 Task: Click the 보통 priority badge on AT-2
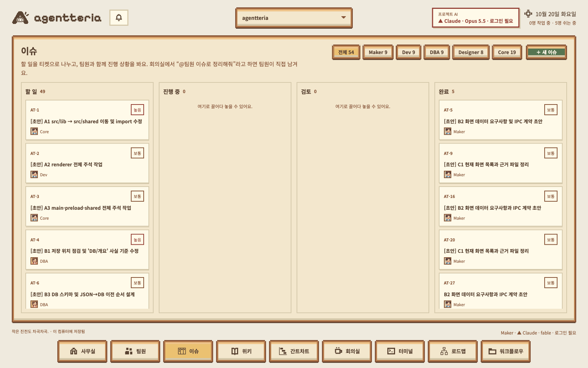click(137, 153)
